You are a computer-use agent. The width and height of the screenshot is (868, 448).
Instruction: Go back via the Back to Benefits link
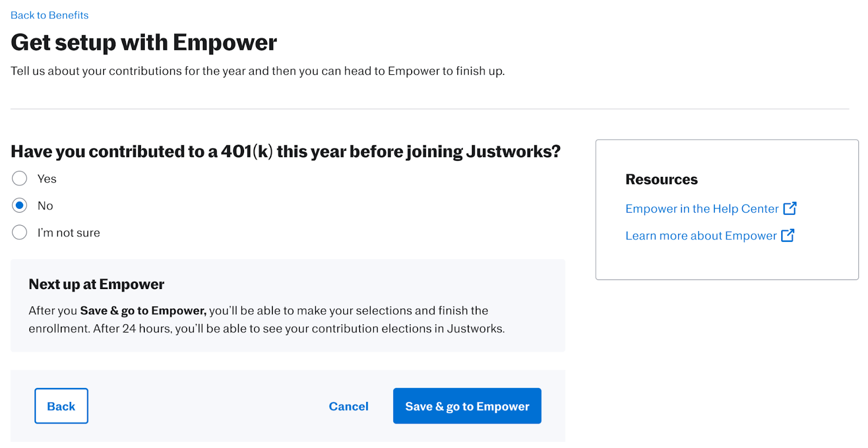tap(49, 15)
